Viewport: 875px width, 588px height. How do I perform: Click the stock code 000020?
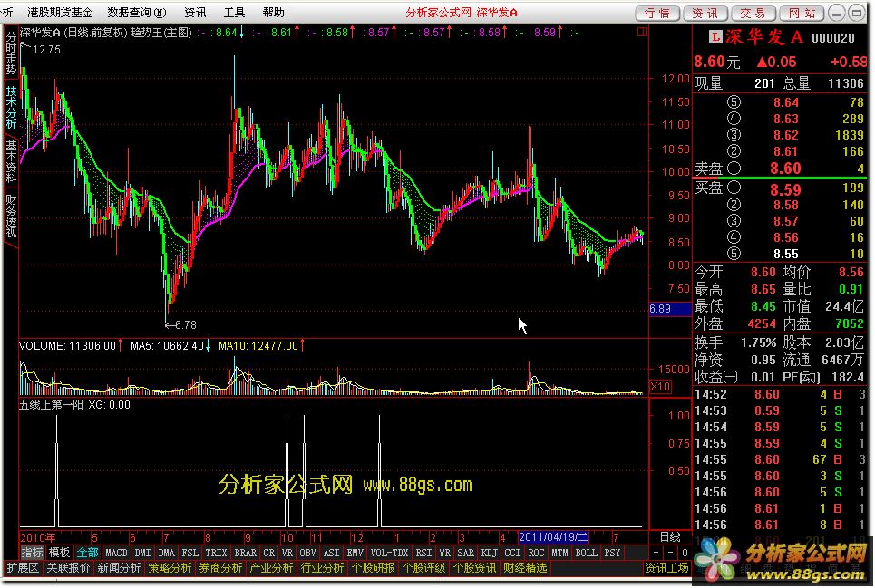(832, 38)
